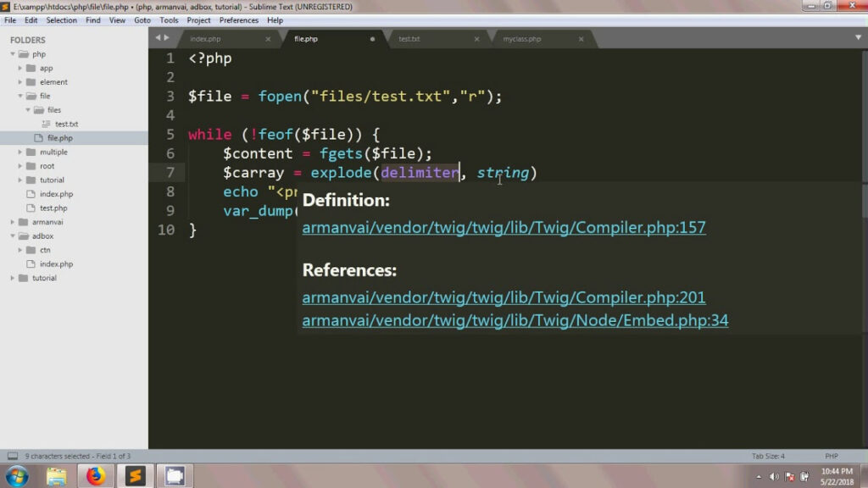The image size is (868, 488).
Task: Open the Preferences menu
Action: click(x=238, y=20)
